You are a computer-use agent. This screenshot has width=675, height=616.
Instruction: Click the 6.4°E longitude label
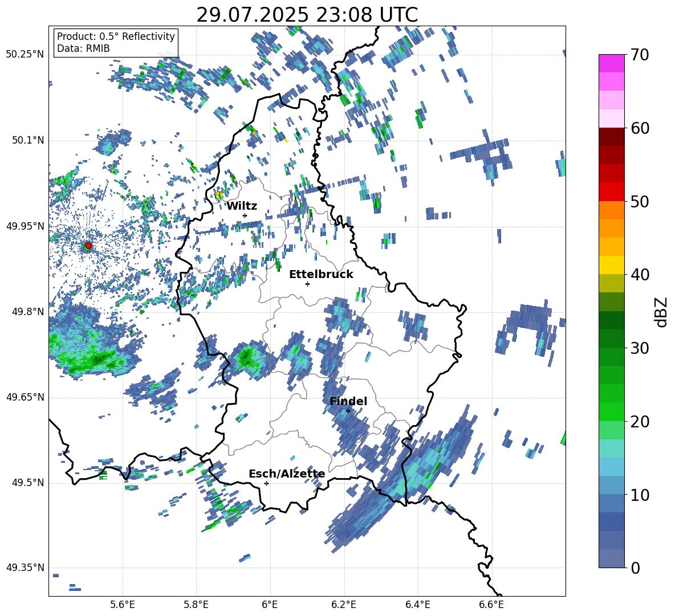click(417, 605)
